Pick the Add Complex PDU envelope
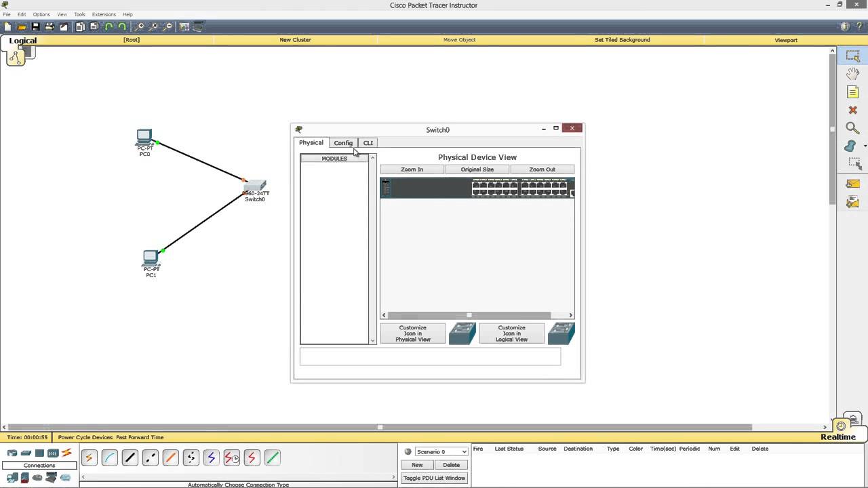 [852, 202]
